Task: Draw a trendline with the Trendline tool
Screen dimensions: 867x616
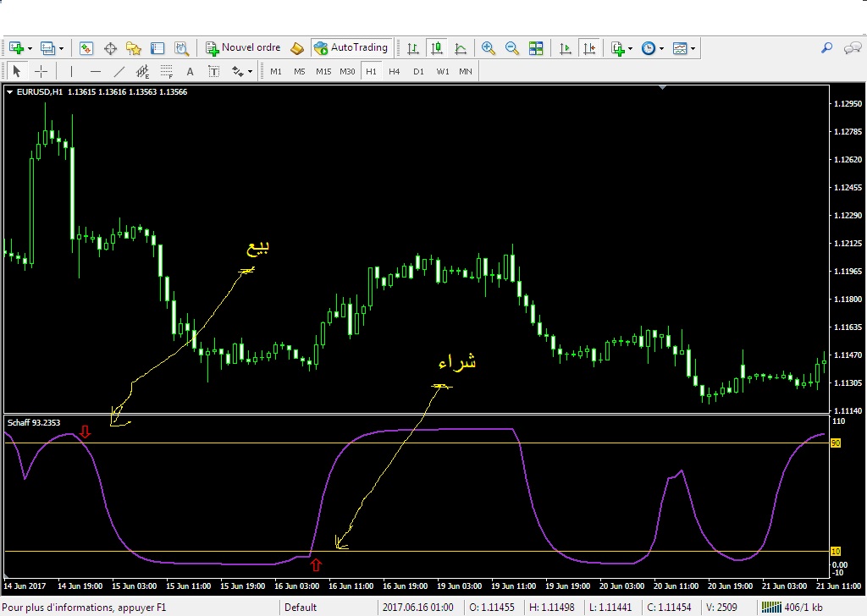Action: 119,72
